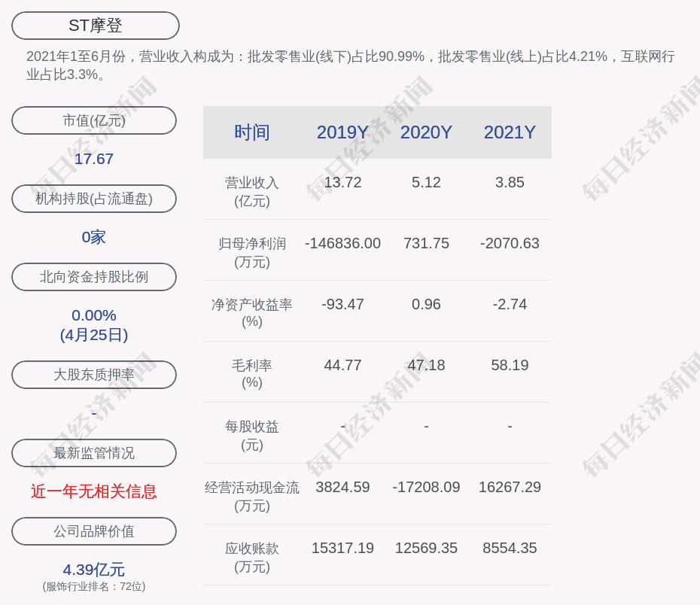Select the 2021 revenue value 3.85

point(510,183)
